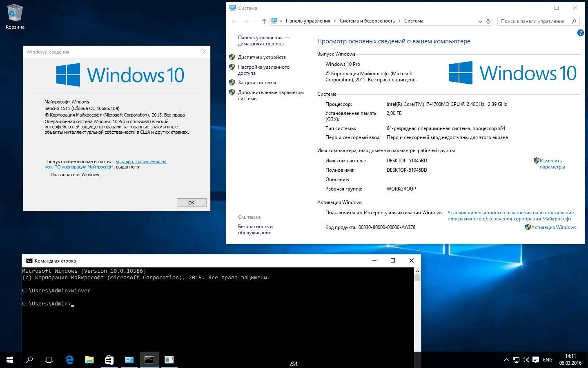This screenshot has height=368, width=588.
Task: Minimize the Командная строка window
Action: (x=374, y=260)
